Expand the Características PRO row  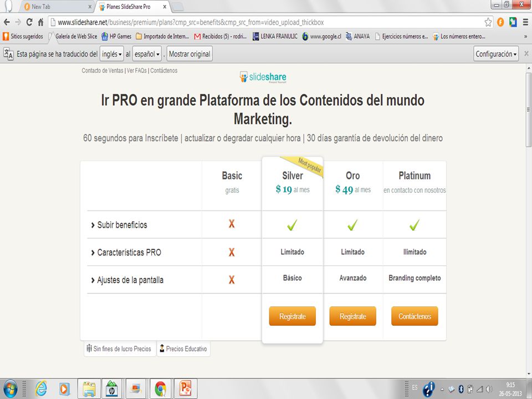pos(126,253)
